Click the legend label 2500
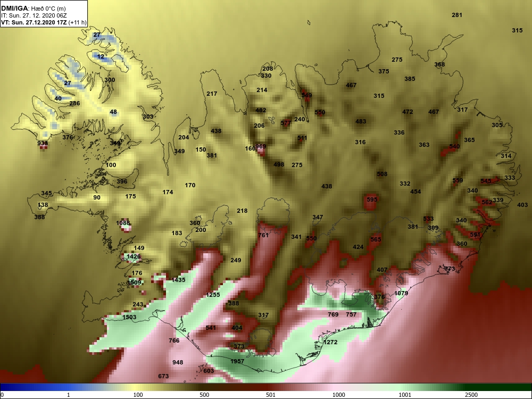Image resolution: width=532 pixels, height=399 pixels. 471,395
